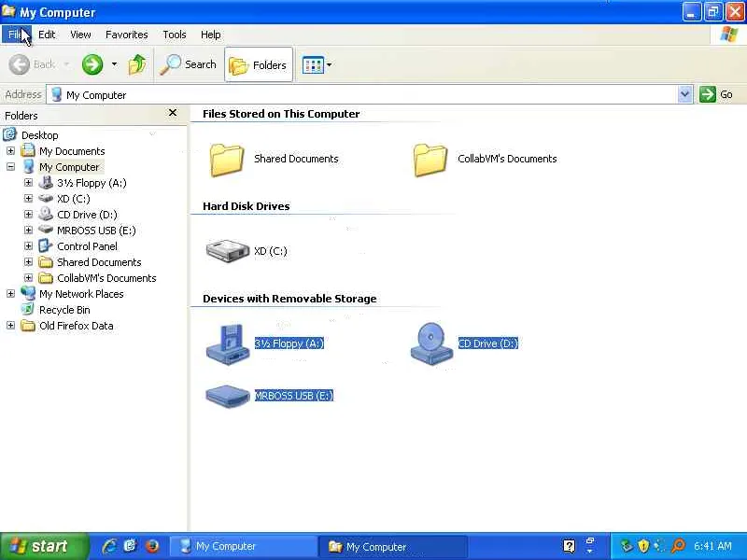Select Shared Documents folder icon in main pane
Viewport: 747px width, 560px height.
point(227,160)
